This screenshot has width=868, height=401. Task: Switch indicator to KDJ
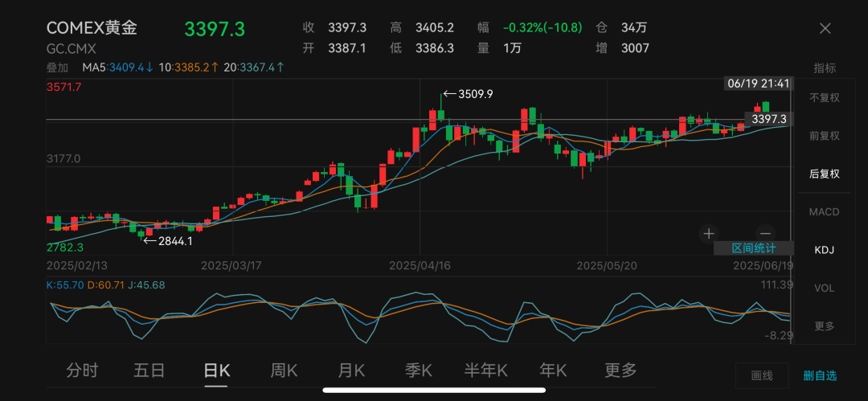[x=824, y=250]
